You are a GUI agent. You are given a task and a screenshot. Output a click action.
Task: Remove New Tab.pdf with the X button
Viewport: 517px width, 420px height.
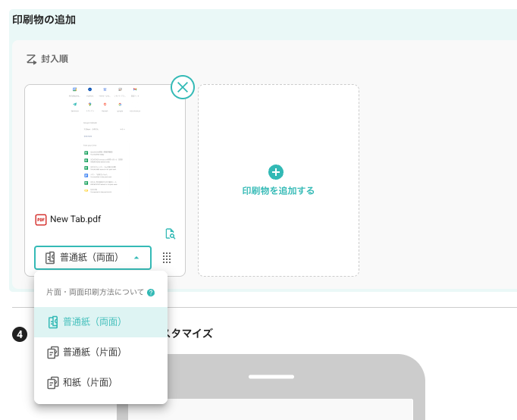point(183,87)
